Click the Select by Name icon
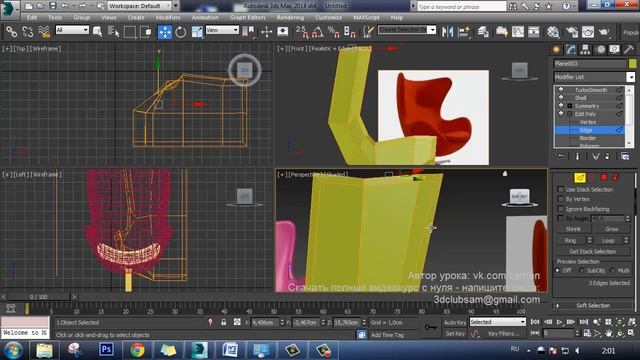This screenshot has height=360, width=640. coord(113,31)
